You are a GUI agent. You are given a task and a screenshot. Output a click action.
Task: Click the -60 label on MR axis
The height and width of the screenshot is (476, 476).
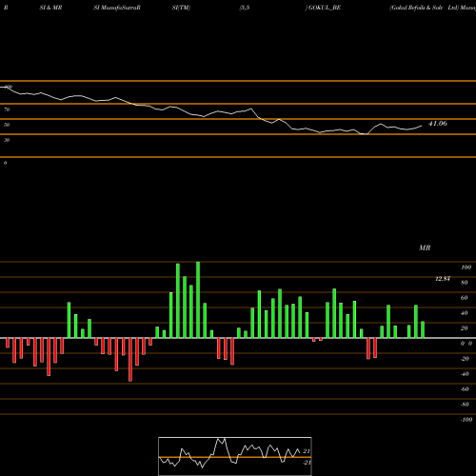(x=465, y=389)
